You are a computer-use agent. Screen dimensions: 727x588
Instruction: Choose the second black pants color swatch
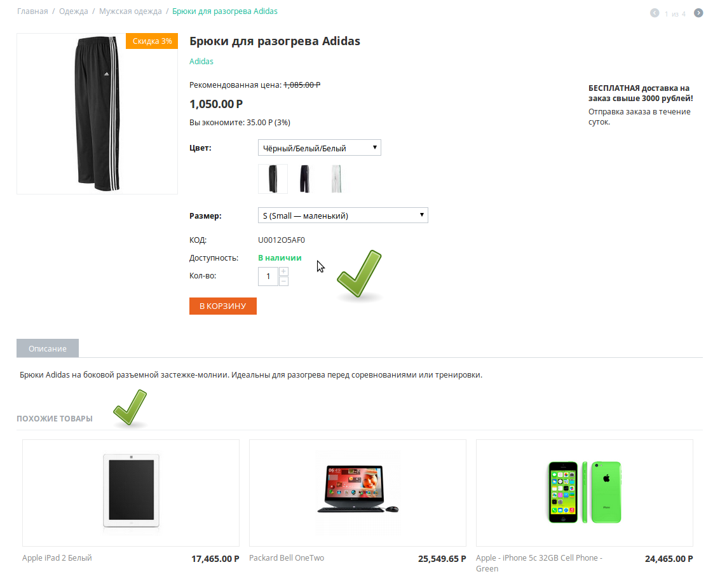tap(305, 179)
